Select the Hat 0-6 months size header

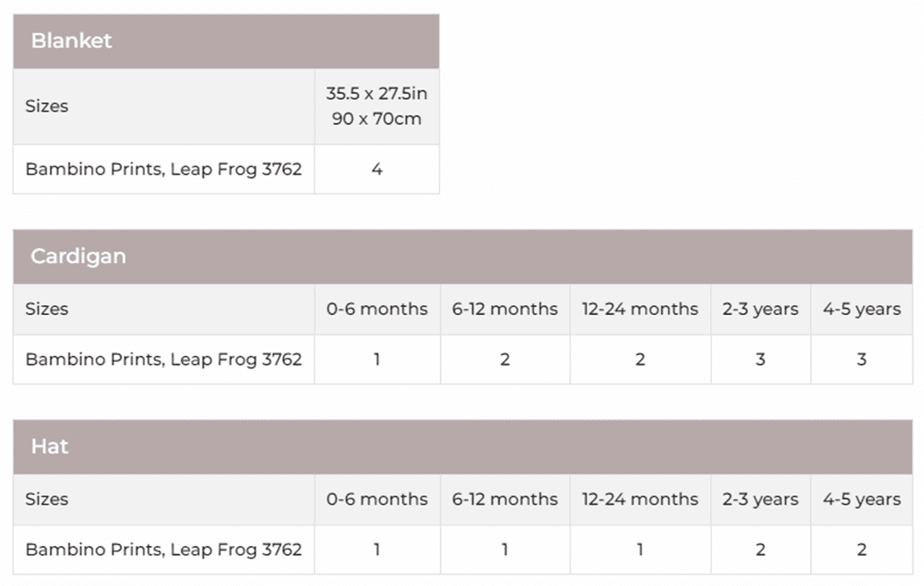point(376,499)
